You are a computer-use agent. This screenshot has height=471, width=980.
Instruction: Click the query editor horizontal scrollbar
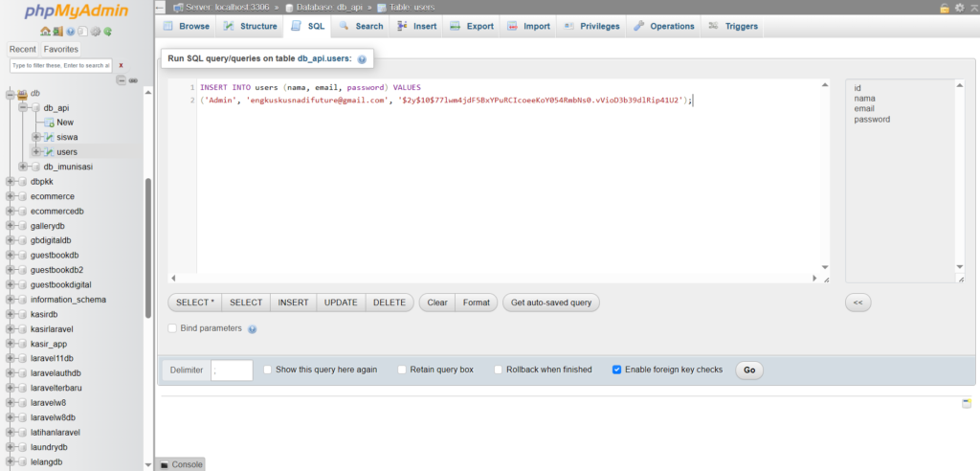click(x=498, y=279)
